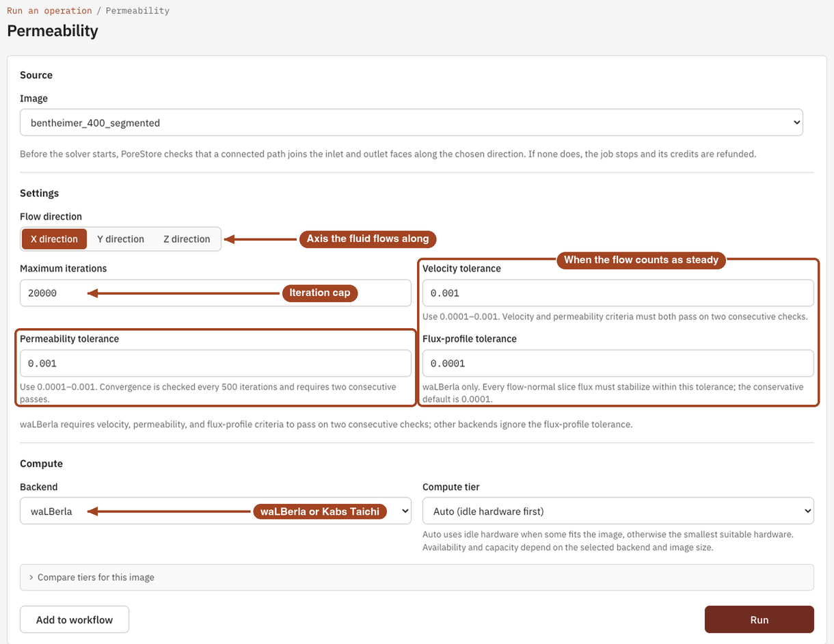Click the Backend field label
The image size is (834, 644).
[x=39, y=487]
